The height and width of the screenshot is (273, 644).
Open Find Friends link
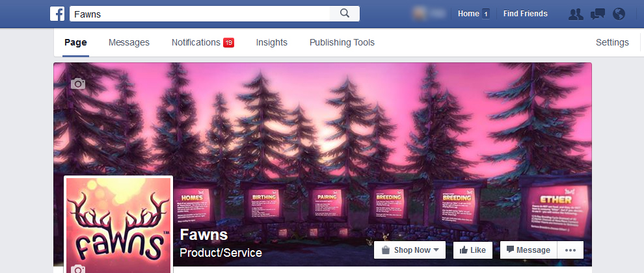(x=526, y=14)
